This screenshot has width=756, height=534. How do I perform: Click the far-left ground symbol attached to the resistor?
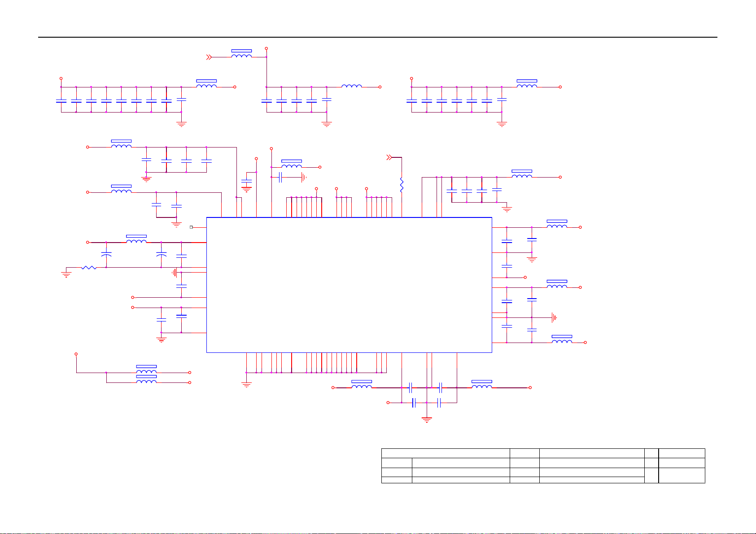(66, 274)
